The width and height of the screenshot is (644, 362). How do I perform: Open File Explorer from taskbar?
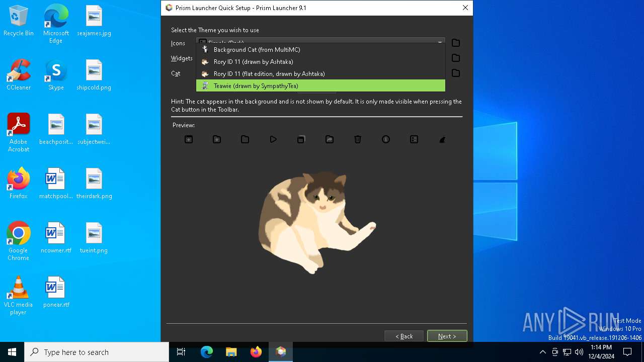pos(231,352)
